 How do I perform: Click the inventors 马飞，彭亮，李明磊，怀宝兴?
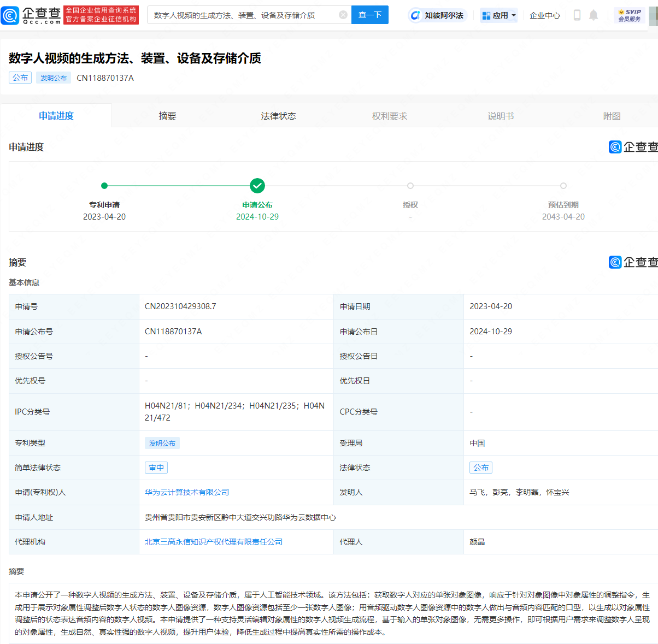[x=519, y=492]
